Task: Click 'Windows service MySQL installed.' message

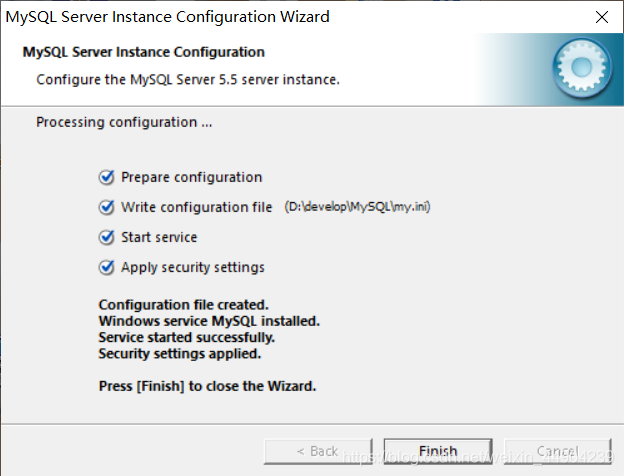Action: (x=209, y=321)
